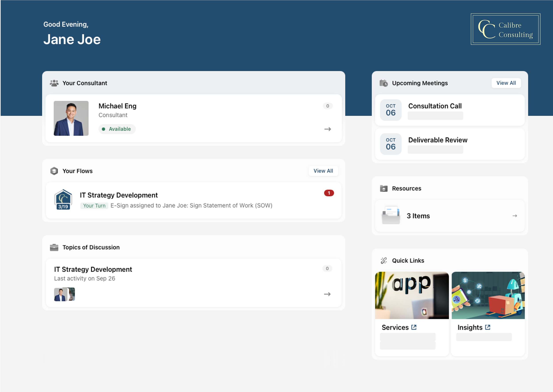Open the Services external link icon

(414, 327)
